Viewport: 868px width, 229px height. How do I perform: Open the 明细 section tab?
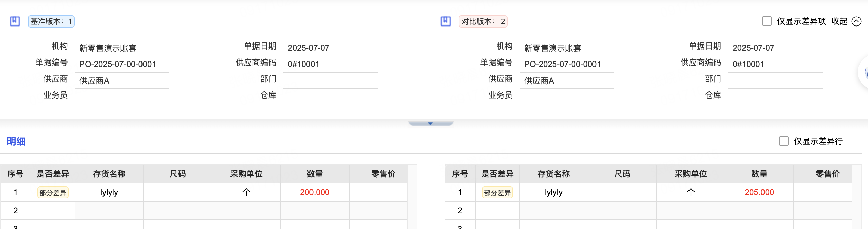click(x=16, y=141)
